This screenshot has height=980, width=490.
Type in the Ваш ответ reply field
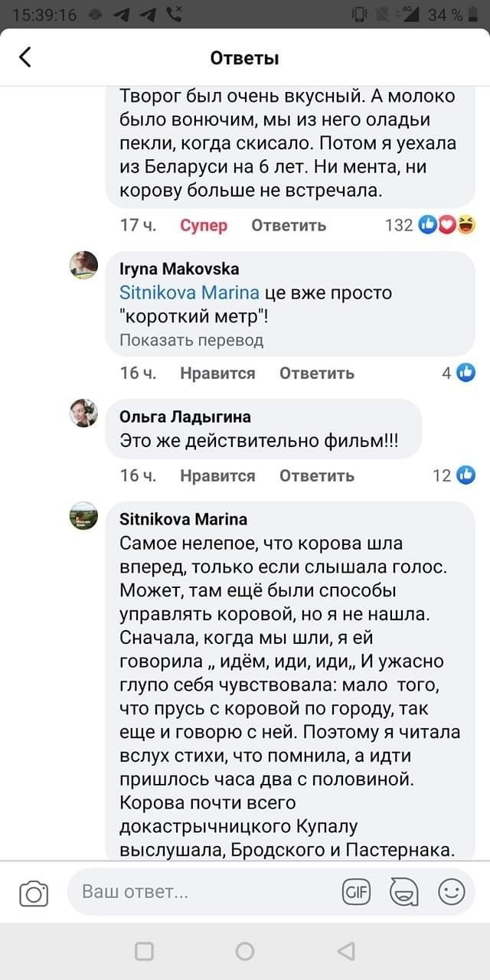coord(199,892)
